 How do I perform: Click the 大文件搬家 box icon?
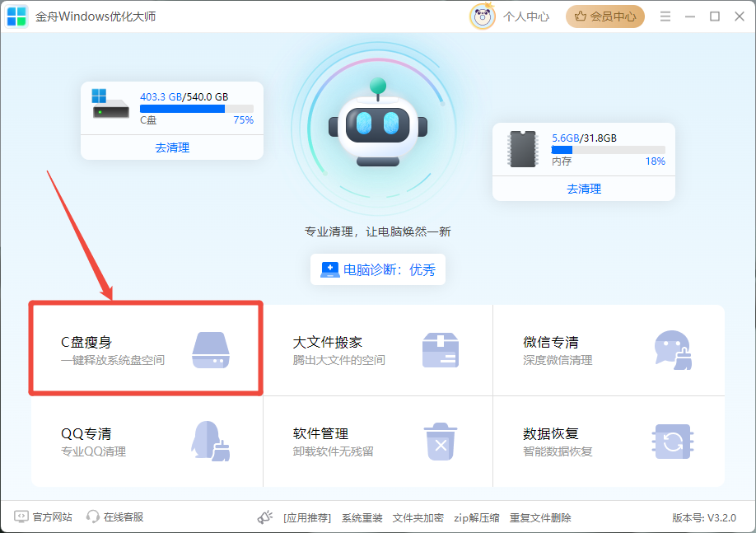click(x=441, y=350)
